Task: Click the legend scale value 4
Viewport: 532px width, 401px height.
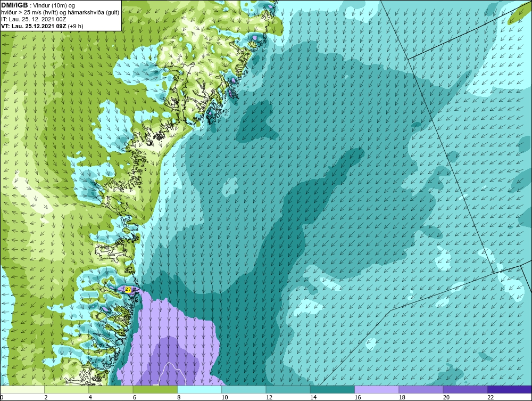Action: click(90, 398)
